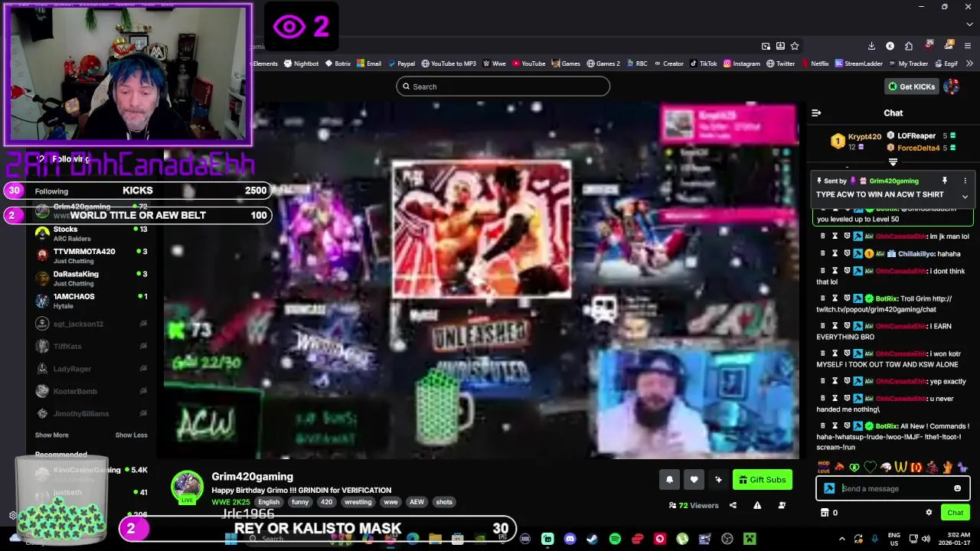Open Steam from the taskbar
The height and width of the screenshot is (551, 980).
pyautogui.click(x=593, y=540)
